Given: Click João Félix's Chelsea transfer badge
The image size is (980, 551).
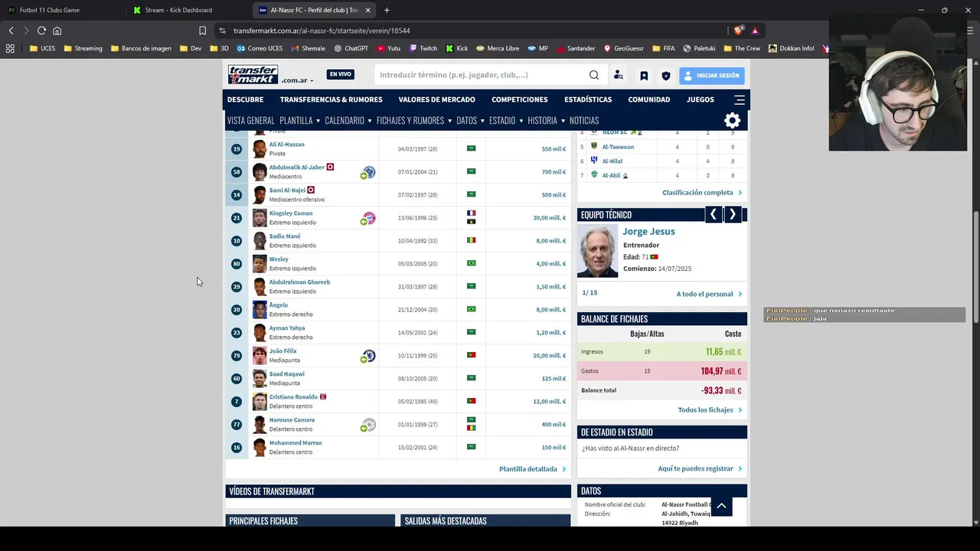Looking at the screenshot, I should click(368, 356).
